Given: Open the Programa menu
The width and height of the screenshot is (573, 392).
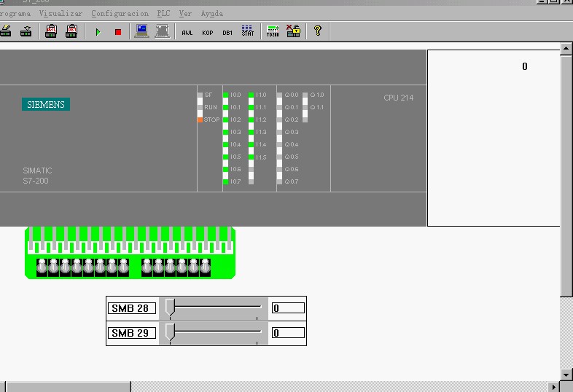Looking at the screenshot, I should tap(15, 14).
